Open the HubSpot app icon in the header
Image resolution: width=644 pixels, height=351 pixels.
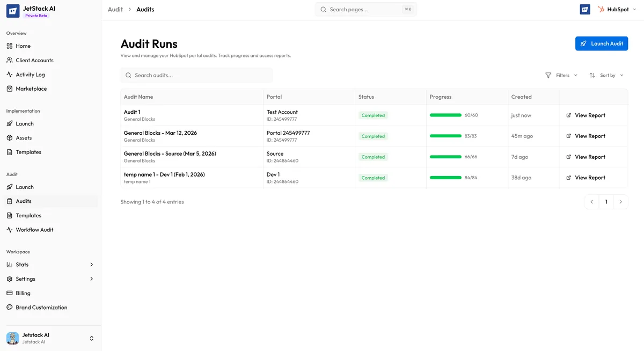pyautogui.click(x=584, y=9)
